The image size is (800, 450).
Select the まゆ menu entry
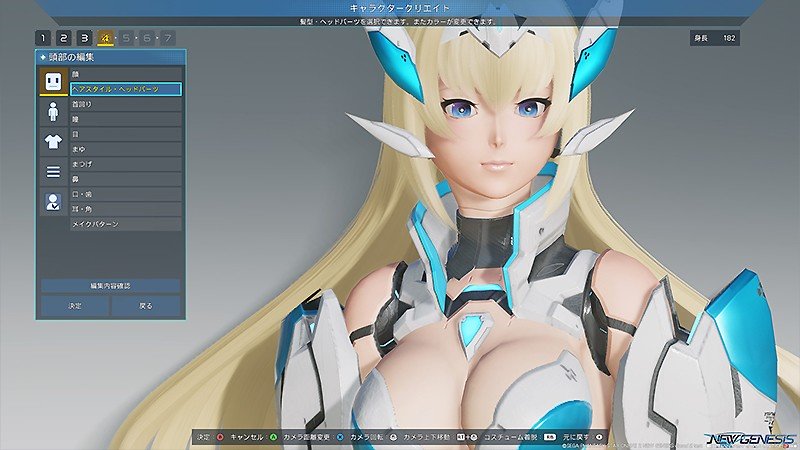pyautogui.click(x=126, y=149)
